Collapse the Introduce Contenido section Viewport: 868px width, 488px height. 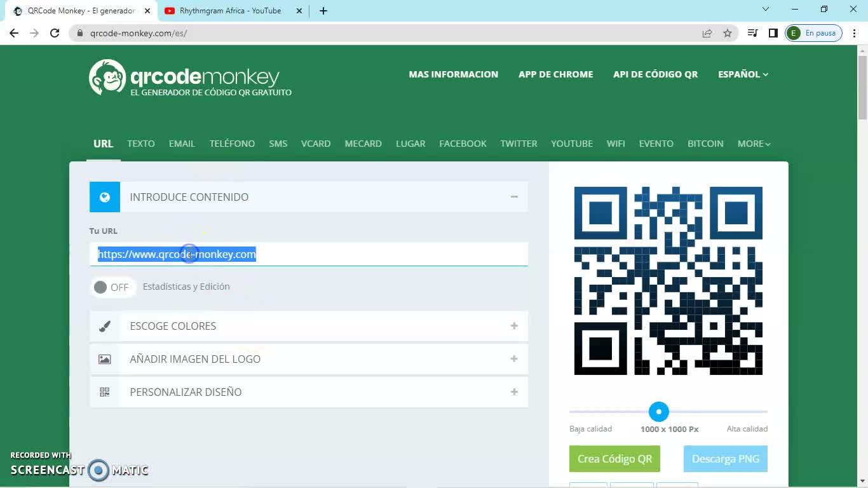514,197
